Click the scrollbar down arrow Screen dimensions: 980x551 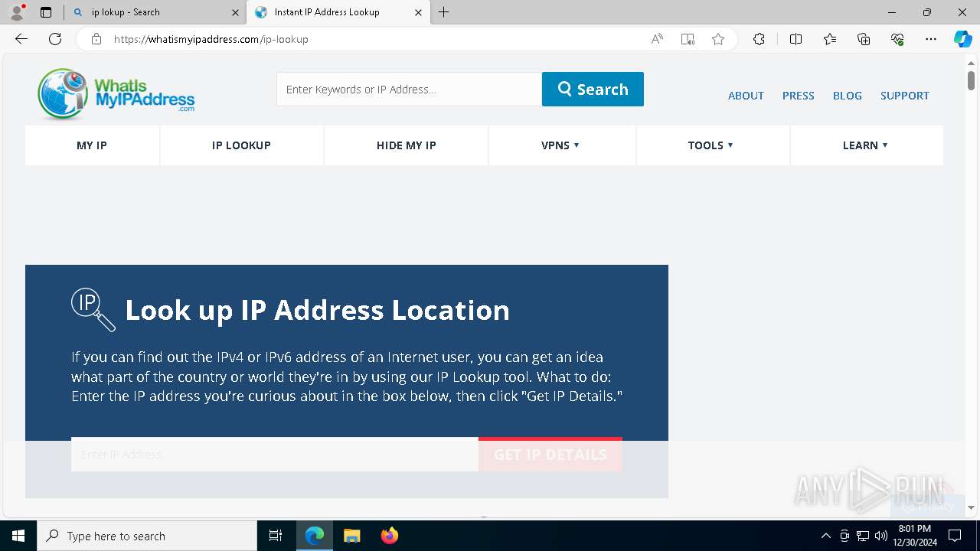tap(971, 507)
